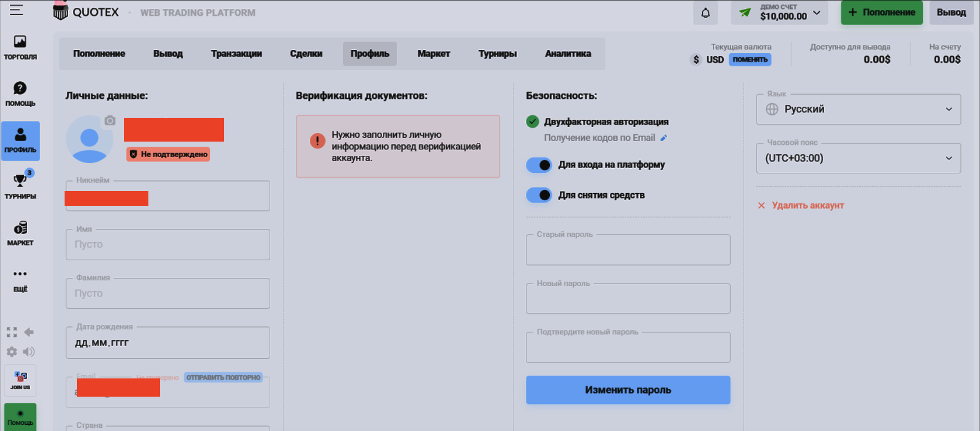The height and width of the screenshot is (431, 980).
Task: Click the language globe icon
Action: (x=772, y=109)
